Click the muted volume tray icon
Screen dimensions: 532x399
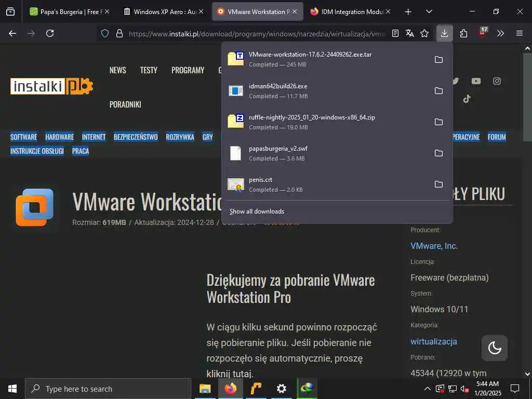(464, 389)
